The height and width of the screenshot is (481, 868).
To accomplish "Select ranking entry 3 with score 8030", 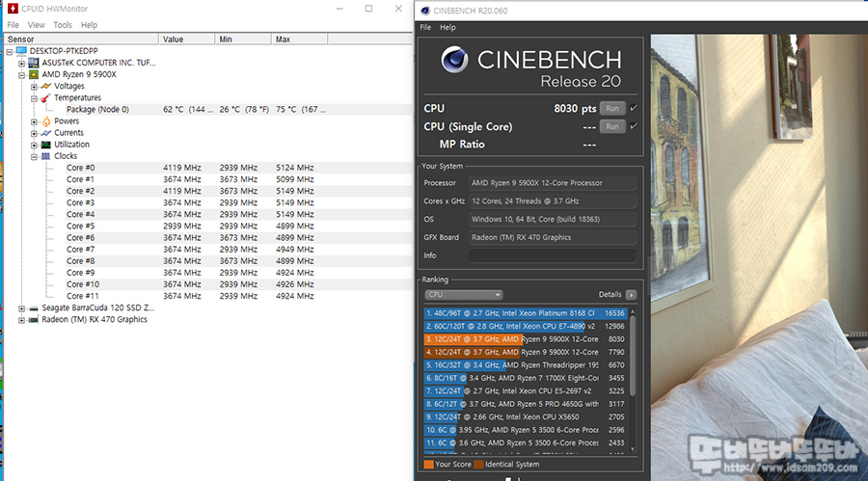I will click(526, 339).
